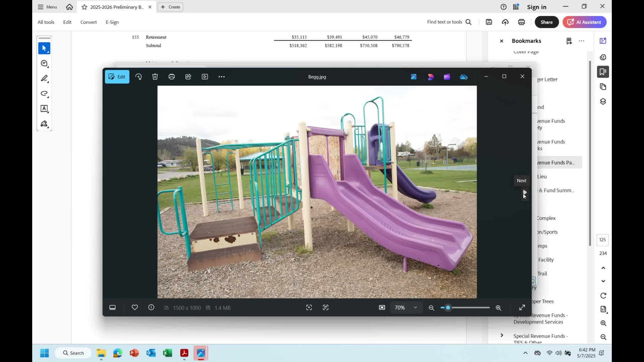Image resolution: width=644 pixels, height=362 pixels.
Task: Open the All tools menu
Action: tap(46, 22)
